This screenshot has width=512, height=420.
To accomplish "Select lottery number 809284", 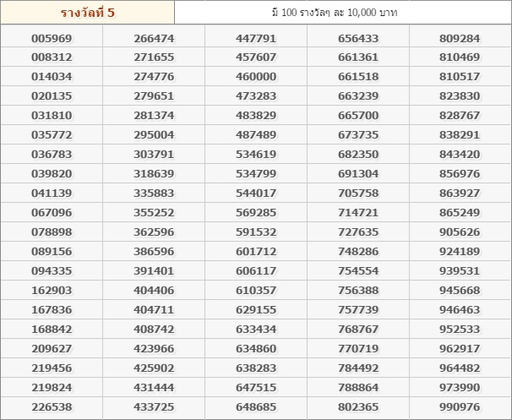I will 460,38.
